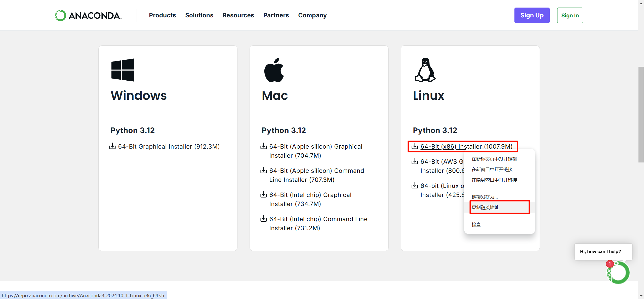
Task: Click download icon beside AWS Graviton installer
Action: pyautogui.click(x=415, y=161)
